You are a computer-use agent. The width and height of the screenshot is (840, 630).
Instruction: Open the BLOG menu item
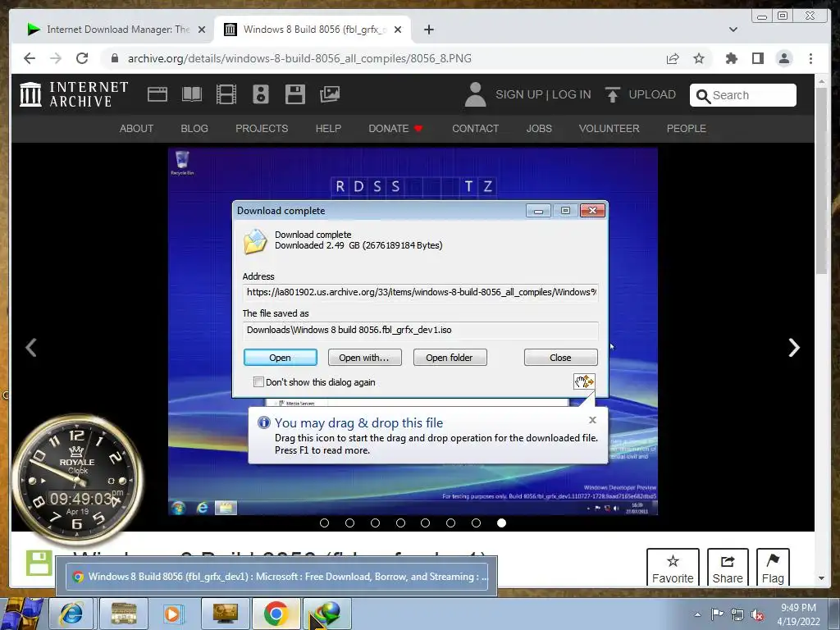click(x=194, y=129)
